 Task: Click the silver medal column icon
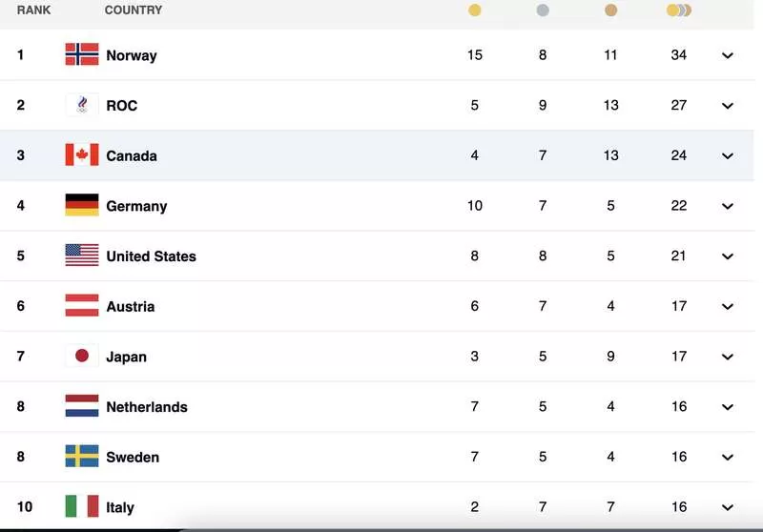click(543, 10)
